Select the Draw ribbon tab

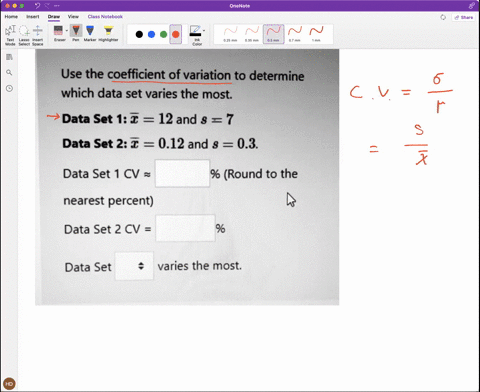54,17
